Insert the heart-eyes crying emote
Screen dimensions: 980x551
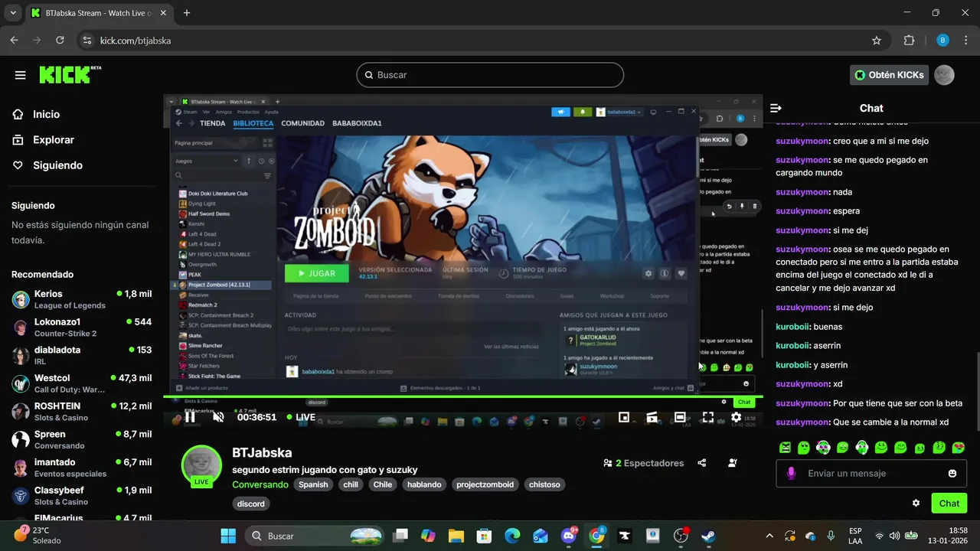(x=958, y=448)
